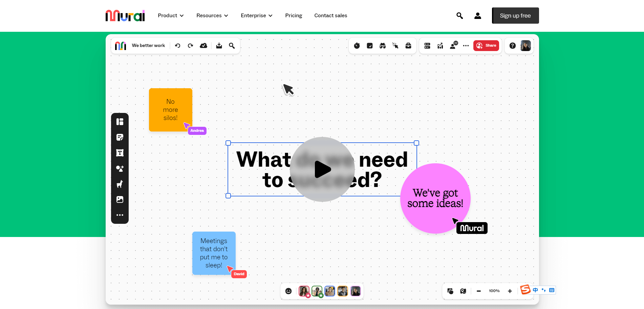Screen dimensions: 644x309
Task: Select the sticky note tool in the sidebar
Action: pyautogui.click(x=120, y=137)
